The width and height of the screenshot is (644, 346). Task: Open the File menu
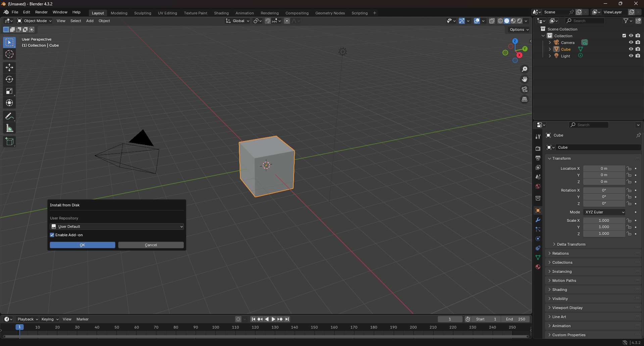(15, 12)
